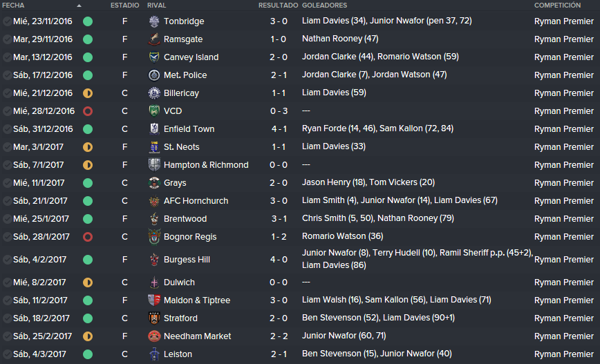
Task: Sort matches by RESULTADO column header
Action: pos(278,6)
